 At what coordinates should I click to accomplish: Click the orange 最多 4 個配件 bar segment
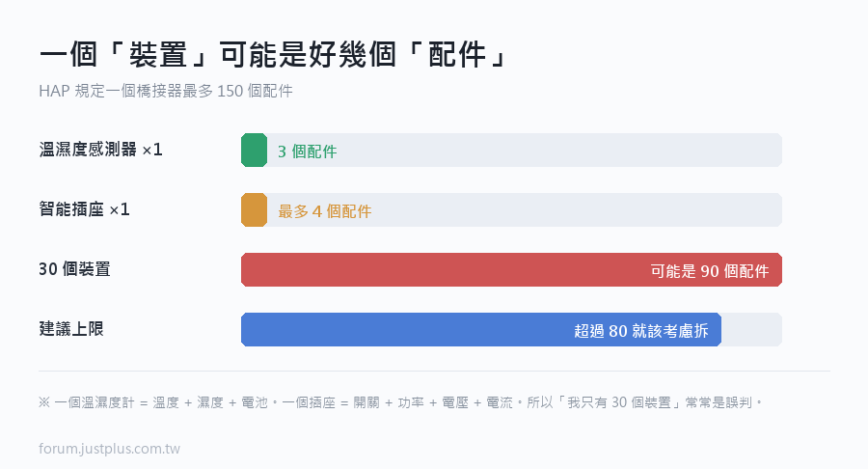254,209
